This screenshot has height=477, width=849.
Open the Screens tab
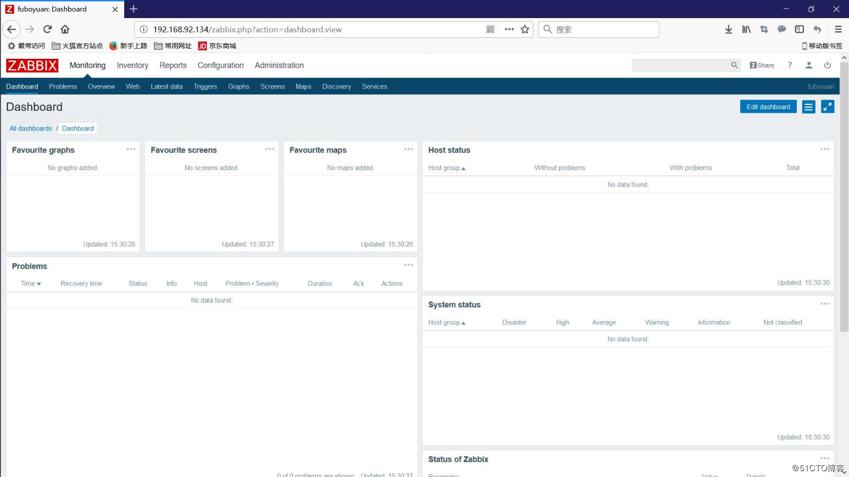coord(272,87)
